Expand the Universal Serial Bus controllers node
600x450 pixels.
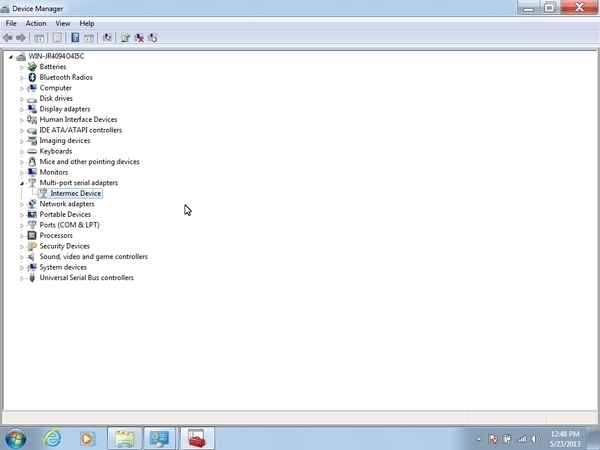pos(22,278)
